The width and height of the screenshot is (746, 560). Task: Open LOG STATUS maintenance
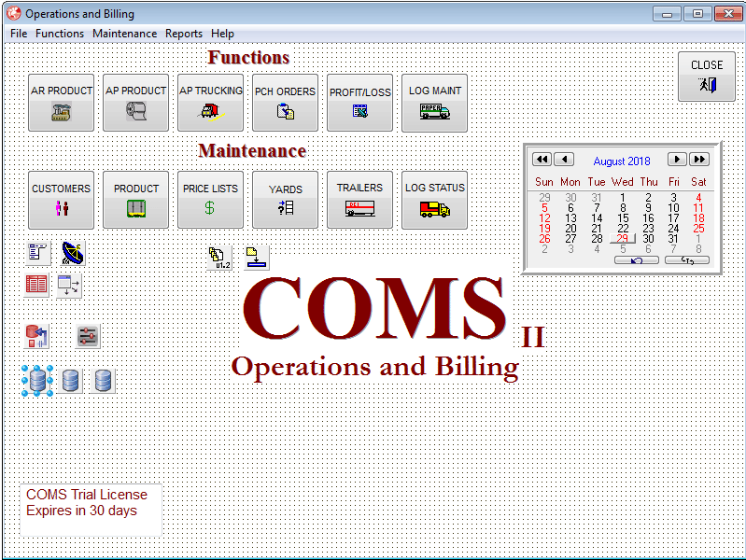pyautogui.click(x=434, y=200)
